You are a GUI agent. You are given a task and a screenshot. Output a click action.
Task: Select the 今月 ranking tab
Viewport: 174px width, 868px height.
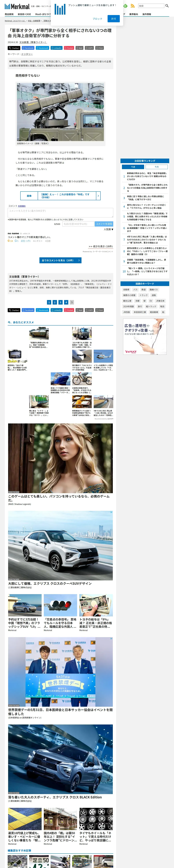coord(157,167)
